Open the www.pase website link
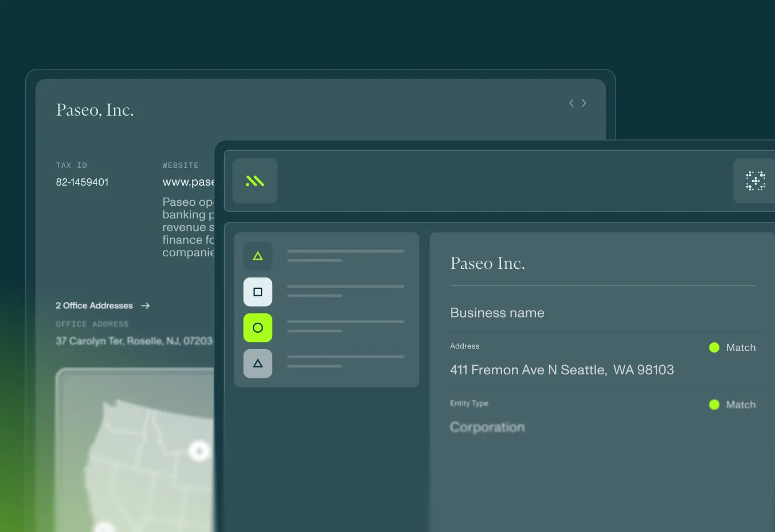 [188, 182]
